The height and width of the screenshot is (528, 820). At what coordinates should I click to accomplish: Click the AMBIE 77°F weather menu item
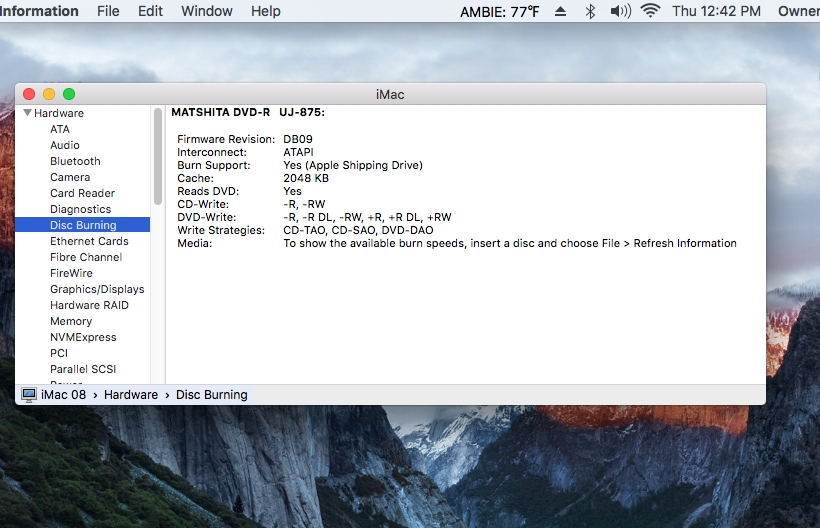(x=499, y=12)
